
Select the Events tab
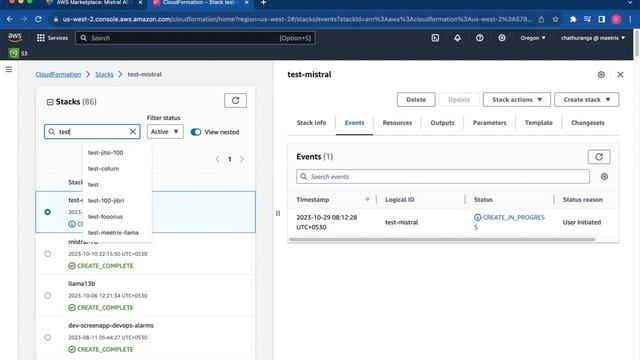tap(354, 122)
